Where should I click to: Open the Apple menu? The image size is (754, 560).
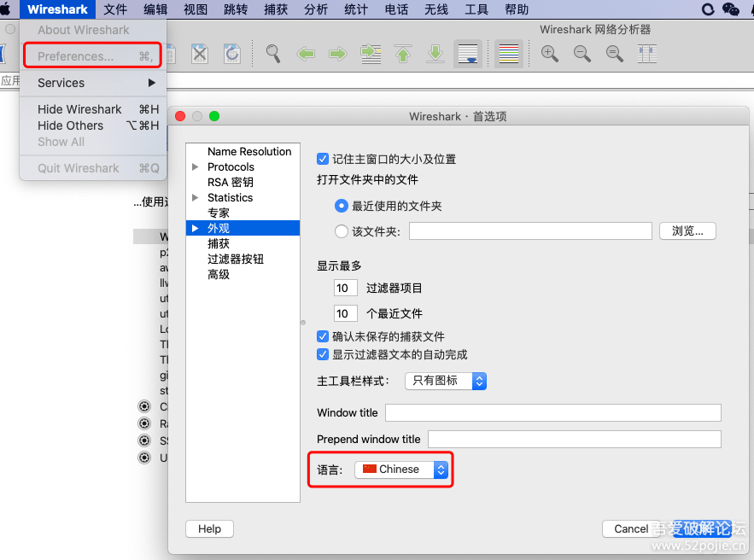[6, 9]
